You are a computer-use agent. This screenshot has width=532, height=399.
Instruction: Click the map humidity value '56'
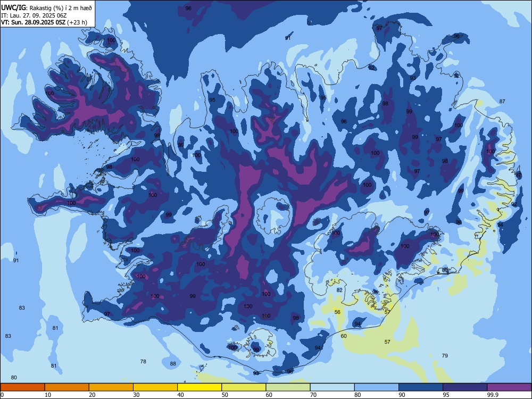(337, 312)
